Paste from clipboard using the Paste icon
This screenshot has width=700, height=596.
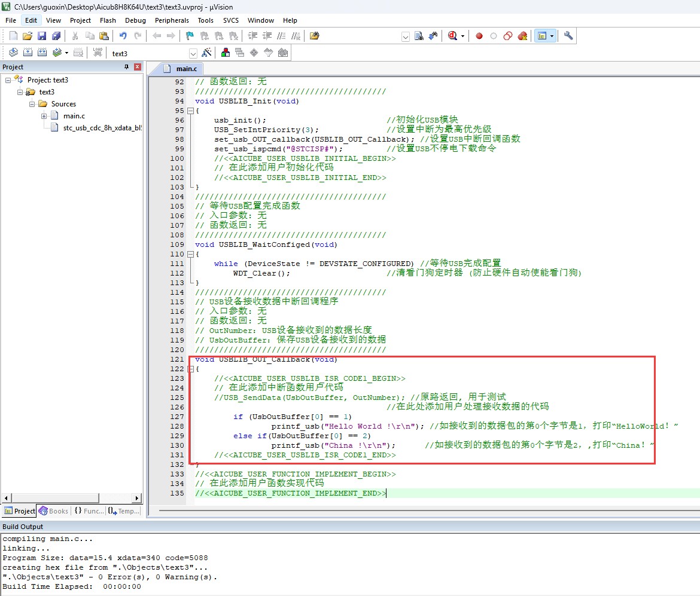pyautogui.click(x=104, y=36)
